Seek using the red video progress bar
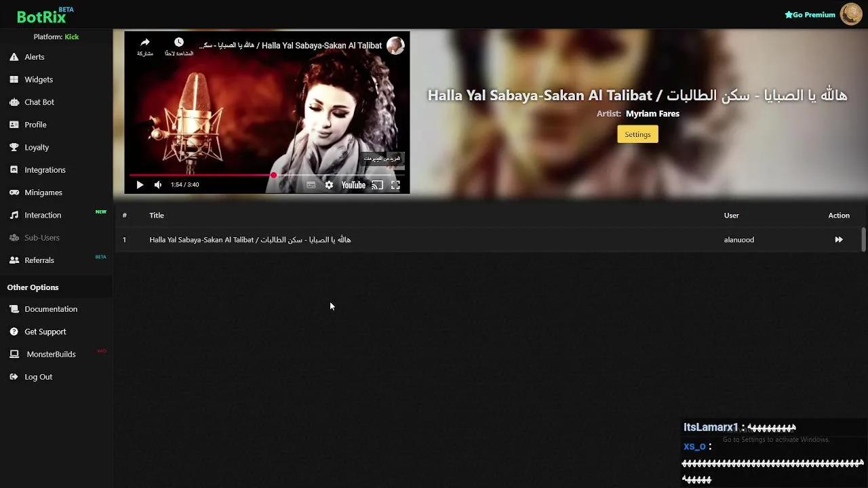The width and height of the screenshot is (868, 488). pyautogui.click(x=267, y=175)
